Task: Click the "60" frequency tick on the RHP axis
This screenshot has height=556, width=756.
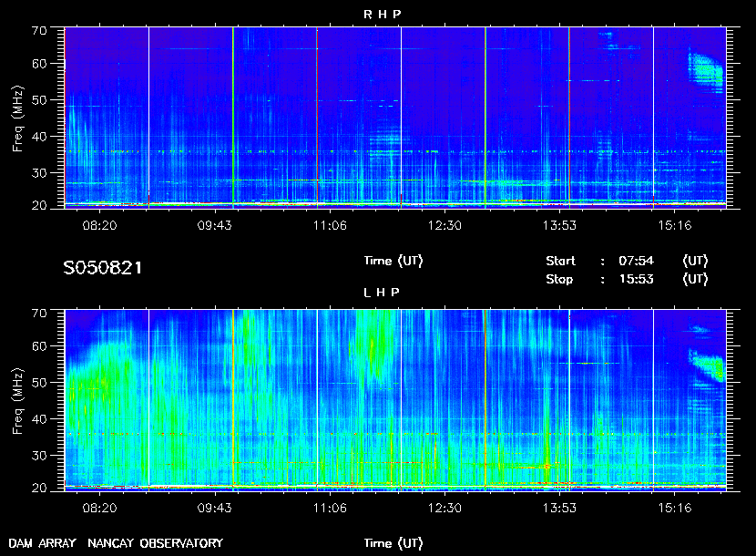Action: pyautogui.click(x=39, y=64)
